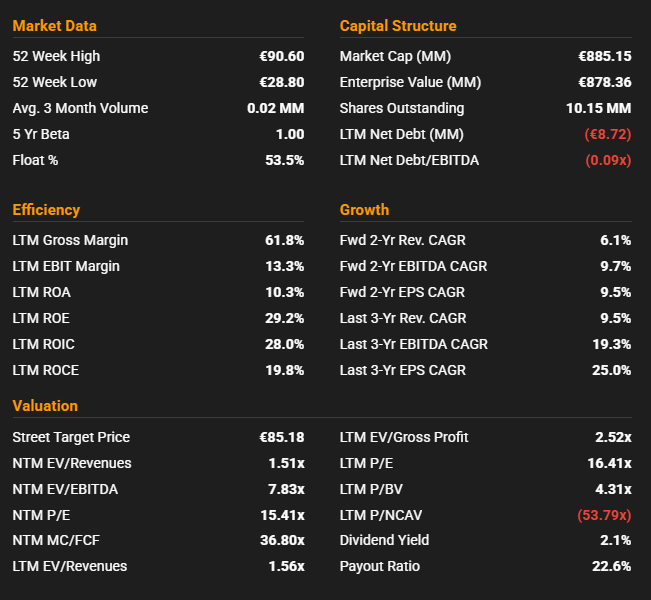This screenshot has height=600, width=651.
Task: Click the Street Target Price label
Action: (71, 437)
